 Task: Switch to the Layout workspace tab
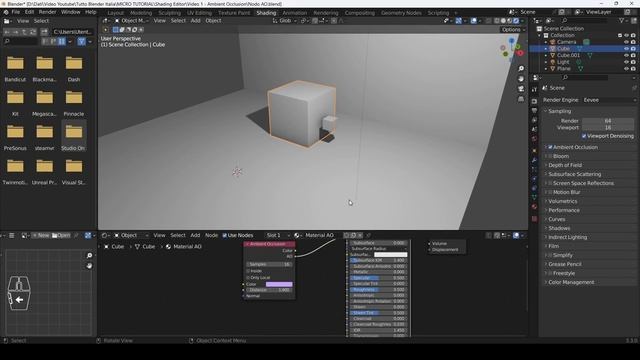click(x=116, y=13)
